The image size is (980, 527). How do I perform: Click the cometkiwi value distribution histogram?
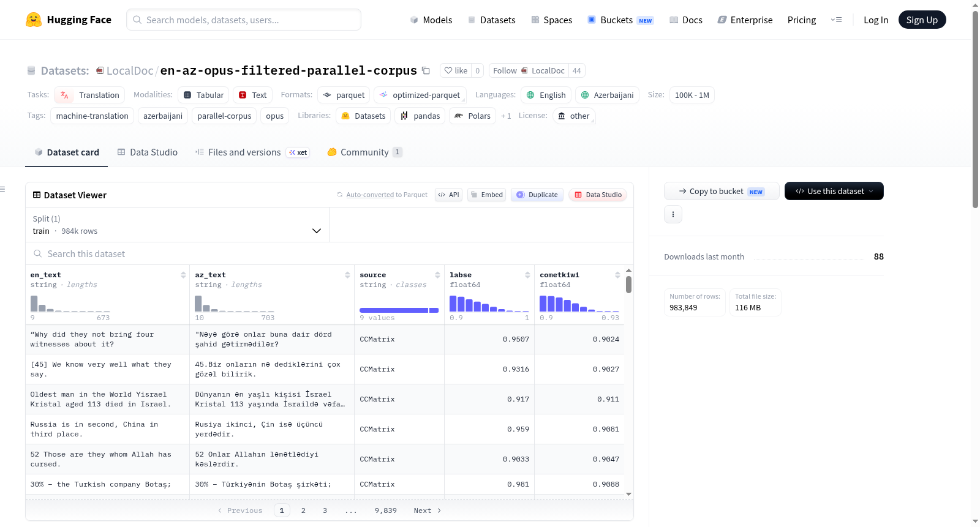tap(579, 304)
